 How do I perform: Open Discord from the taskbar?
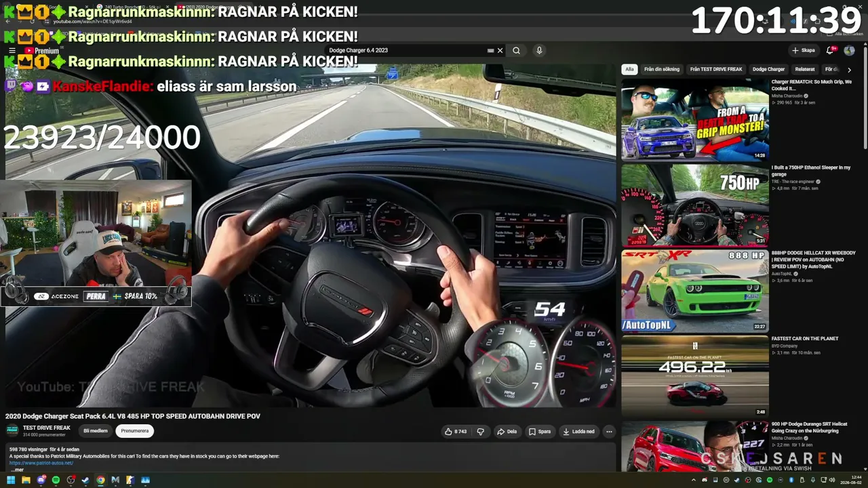click(x=41, y=480)
